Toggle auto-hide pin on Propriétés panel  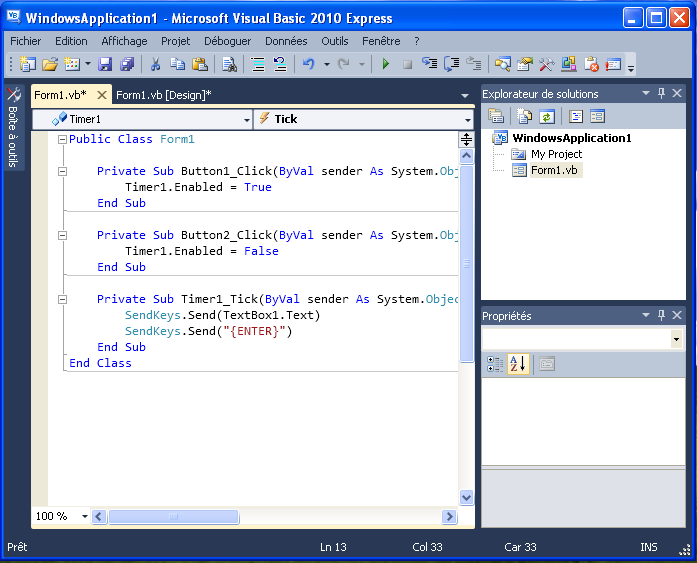(x=661, y=315)
